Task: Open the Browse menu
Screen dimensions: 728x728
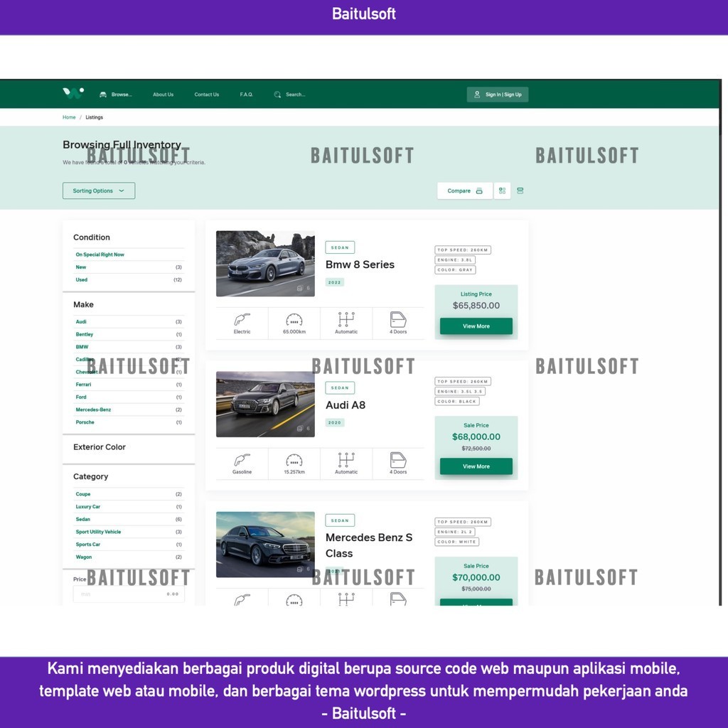Action: tap(116, 95)
